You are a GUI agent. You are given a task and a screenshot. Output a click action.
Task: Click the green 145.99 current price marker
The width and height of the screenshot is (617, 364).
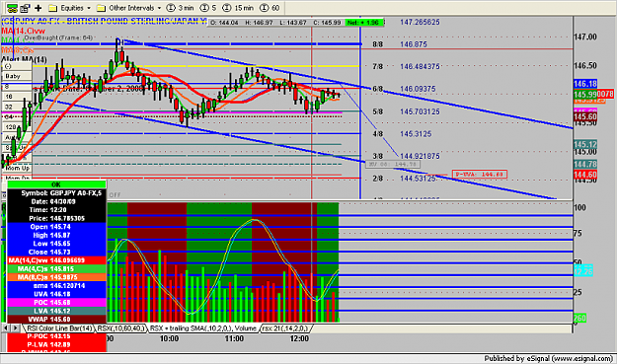click(x=585, y=94)
